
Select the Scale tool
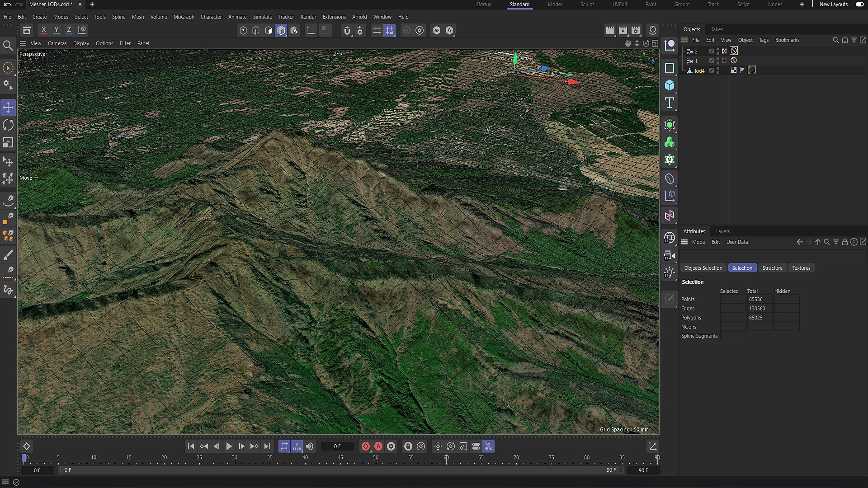coord(8,142)
